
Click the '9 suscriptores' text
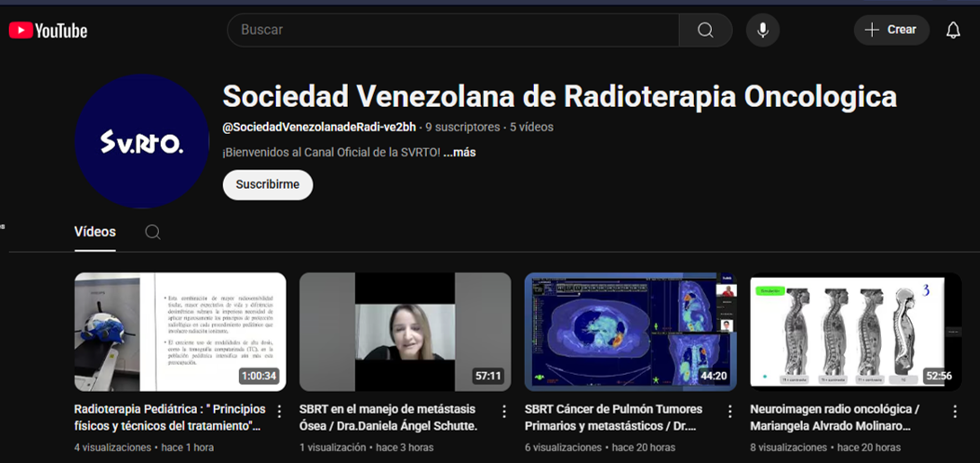(x=463, y=128)
